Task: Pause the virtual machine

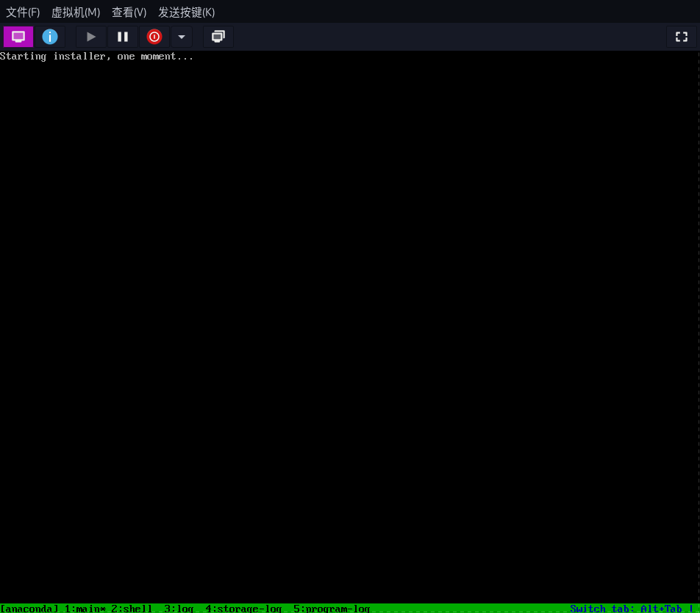Action: pos(123,37)
